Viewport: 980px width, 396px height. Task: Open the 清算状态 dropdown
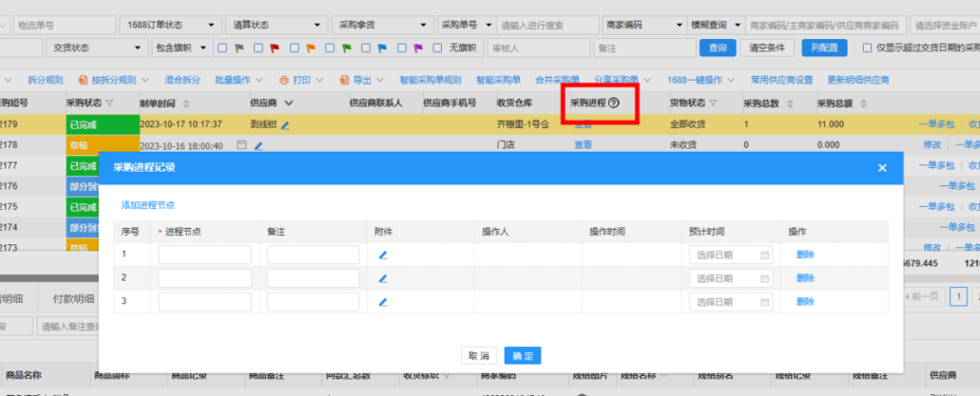click(276, 25)
